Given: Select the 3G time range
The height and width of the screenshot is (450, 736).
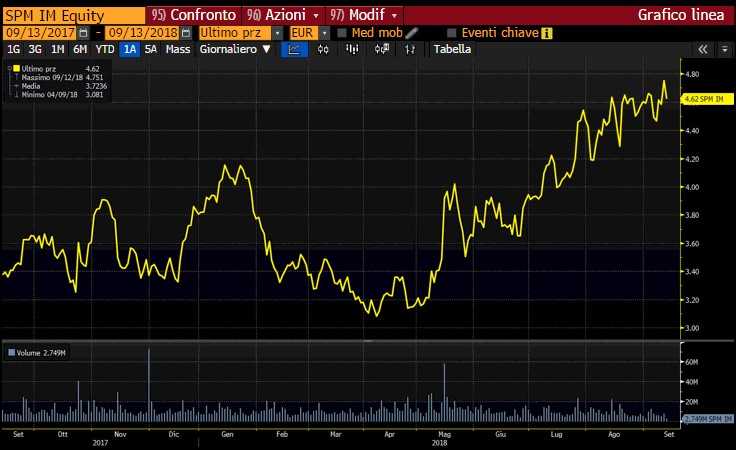Looking at the screenshot, I should 35,49.
